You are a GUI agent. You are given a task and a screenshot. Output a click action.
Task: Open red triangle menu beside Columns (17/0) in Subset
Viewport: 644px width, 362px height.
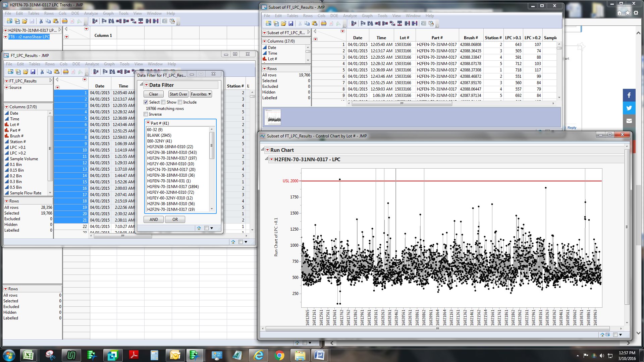pyautogui.click(x=264, y=41)
